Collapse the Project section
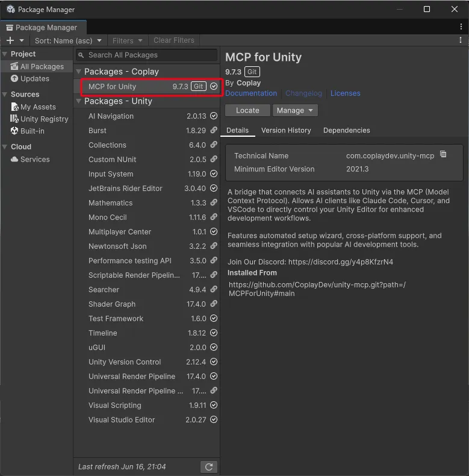Image resolution: width=469 pixels, height=476 pixels. coord(5,54)
